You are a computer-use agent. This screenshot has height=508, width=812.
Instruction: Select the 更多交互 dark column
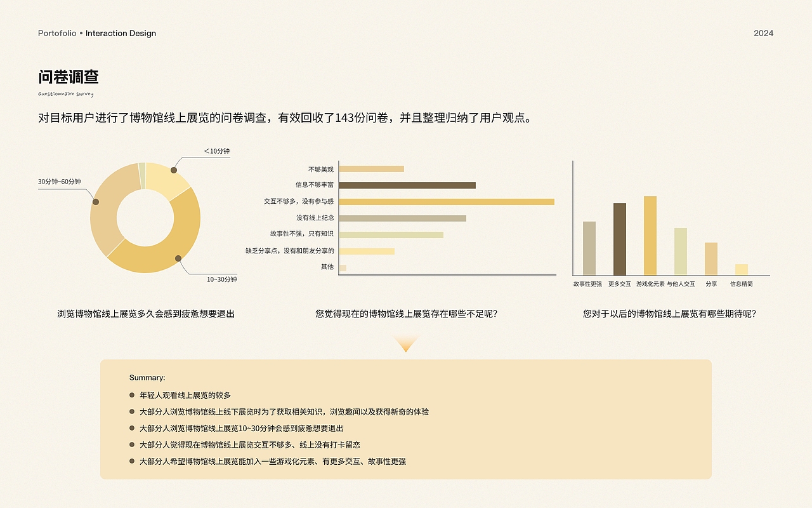[x=619, y=238]
